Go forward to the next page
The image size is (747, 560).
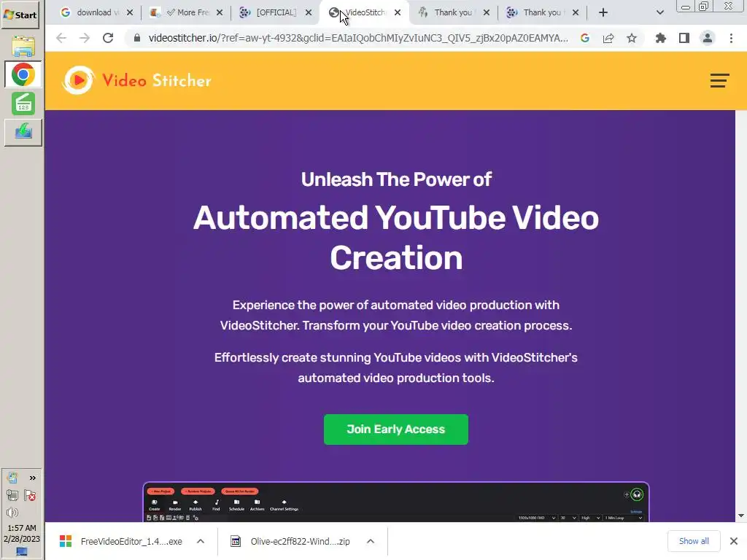(85, 38)
